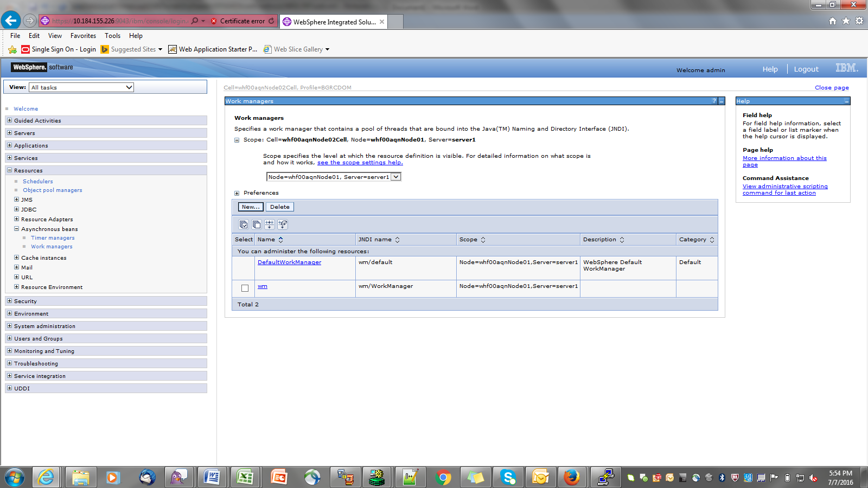The image size is (868, 488).
Task: Refresh the page from address bar
Action: (272, 21)
